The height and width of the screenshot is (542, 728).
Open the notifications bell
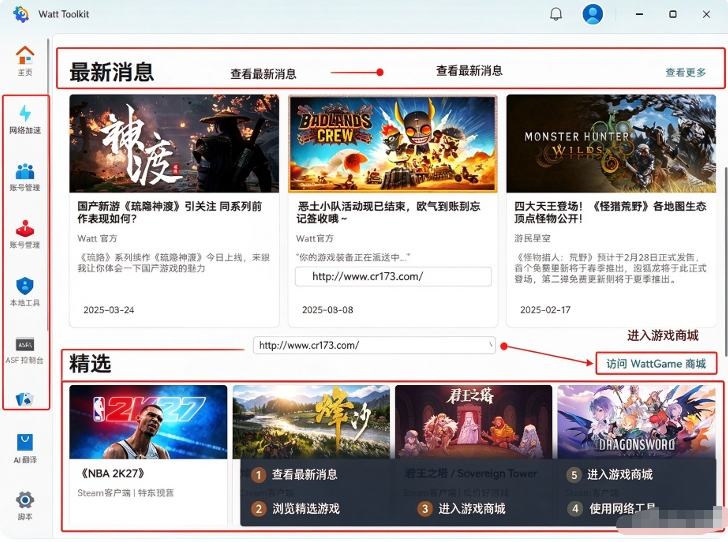pyautogui.click(x=556, y=14)
